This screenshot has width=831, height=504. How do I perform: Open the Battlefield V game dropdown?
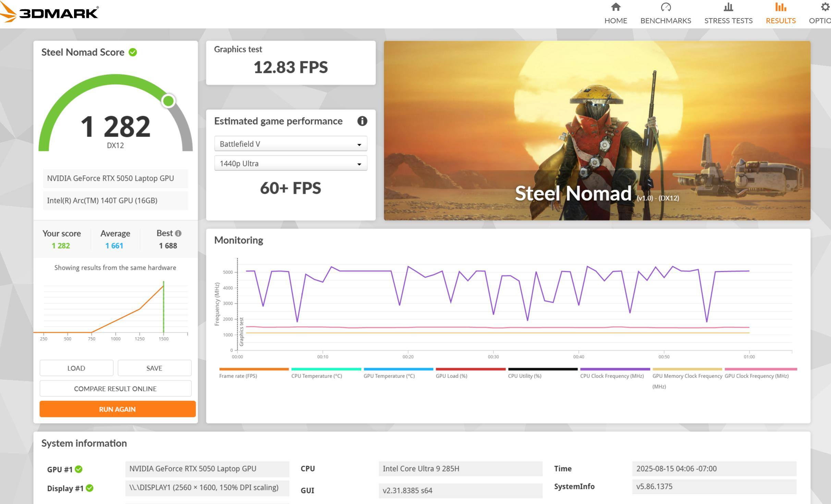[x=291, y=144]
